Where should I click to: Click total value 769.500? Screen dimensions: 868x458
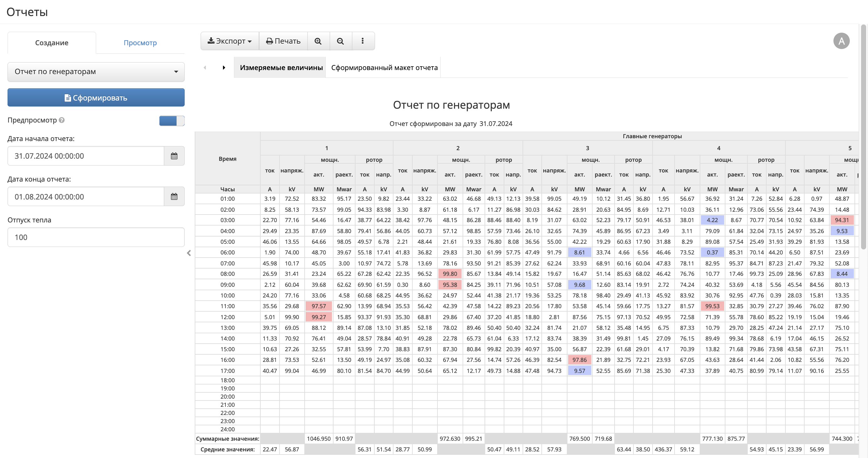(x=580, y=439)
